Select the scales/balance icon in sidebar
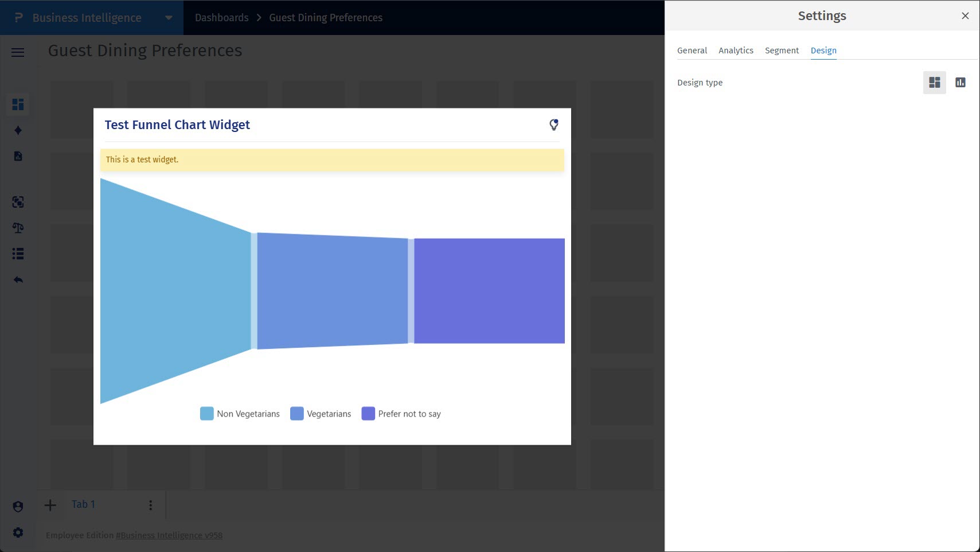Screen dimensions: 980x552 coord(18,228)
